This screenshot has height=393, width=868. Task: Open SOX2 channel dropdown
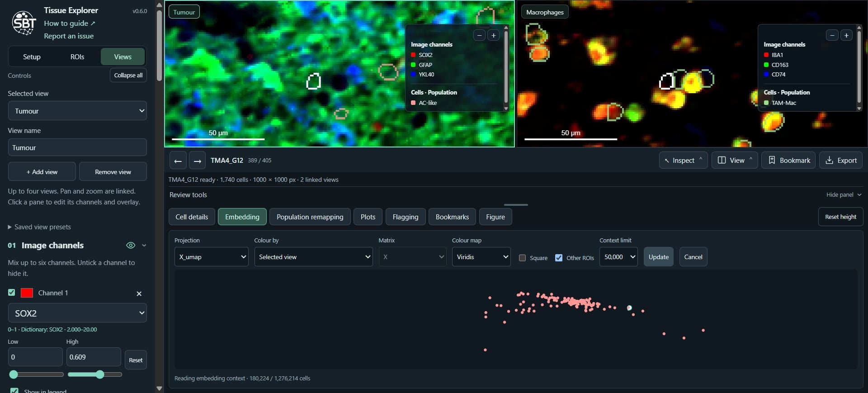pyautogui.click(x=77, y=313)
